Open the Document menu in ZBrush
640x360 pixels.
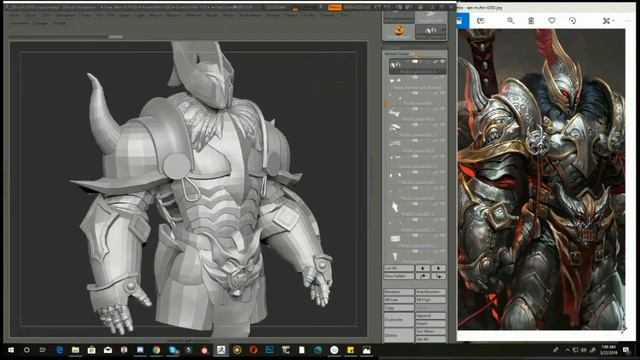[66, 15]
